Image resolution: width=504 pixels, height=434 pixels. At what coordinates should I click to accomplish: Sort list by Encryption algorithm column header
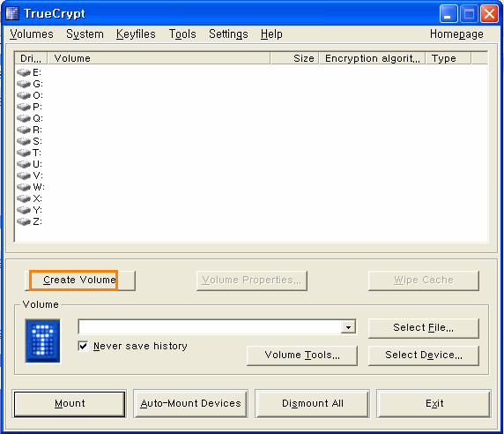[372, 58]
